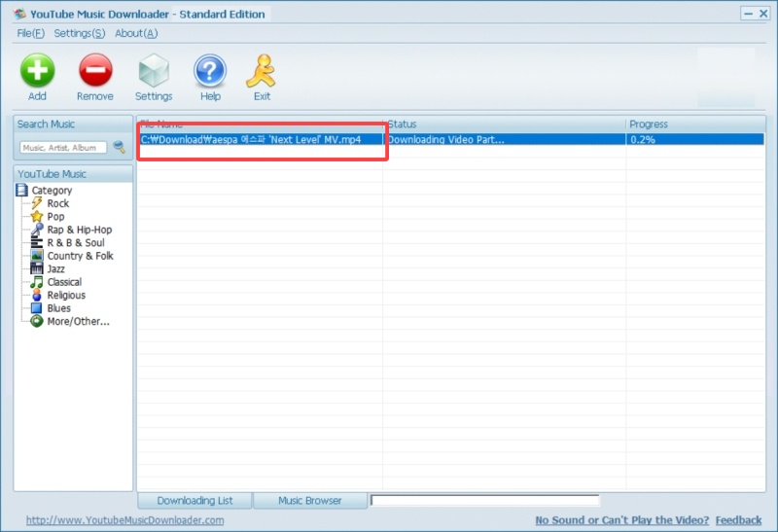Select the Rock category label
Screen dimensions: 778x532
pyautogui.click(x=58, y=203)
